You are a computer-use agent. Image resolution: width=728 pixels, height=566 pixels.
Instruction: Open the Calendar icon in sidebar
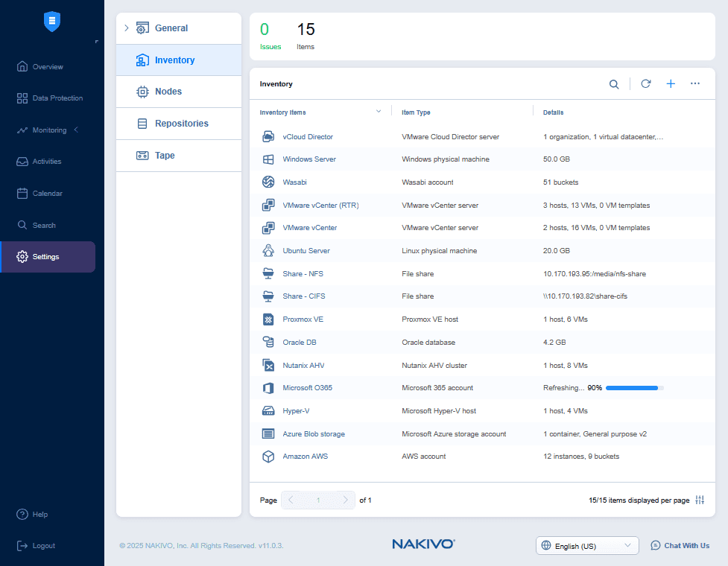tap(22, 193)
